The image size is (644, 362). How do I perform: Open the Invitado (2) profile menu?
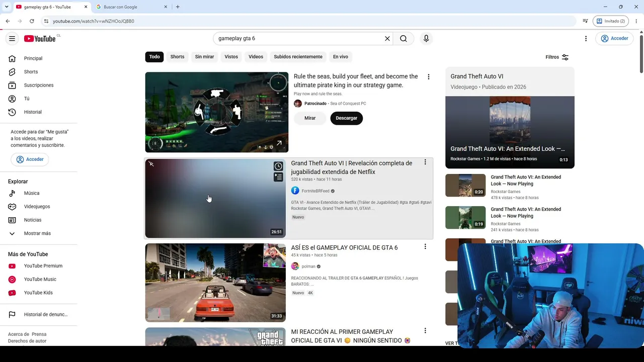(611, 21)
